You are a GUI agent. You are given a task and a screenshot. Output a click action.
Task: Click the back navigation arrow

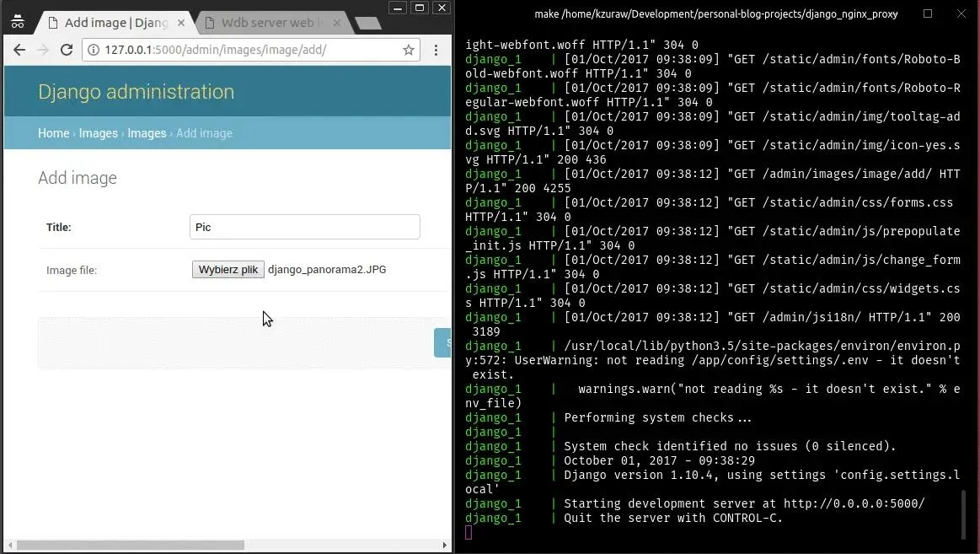coord(19,50)
